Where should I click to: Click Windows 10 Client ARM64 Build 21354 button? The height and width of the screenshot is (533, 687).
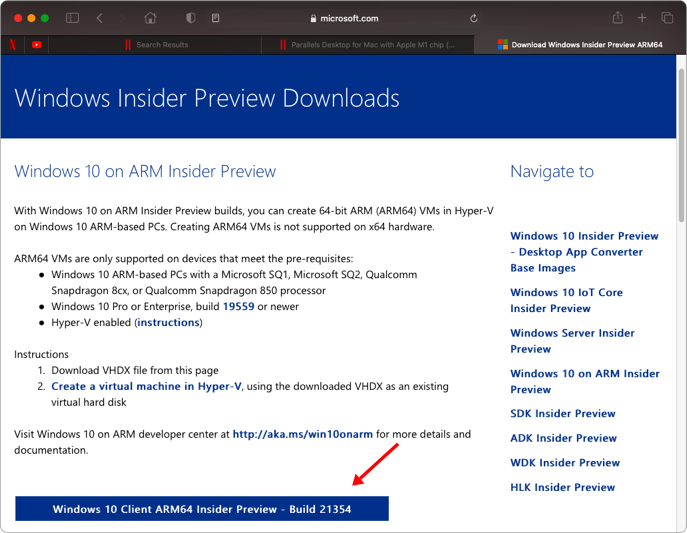pos(202,508)
